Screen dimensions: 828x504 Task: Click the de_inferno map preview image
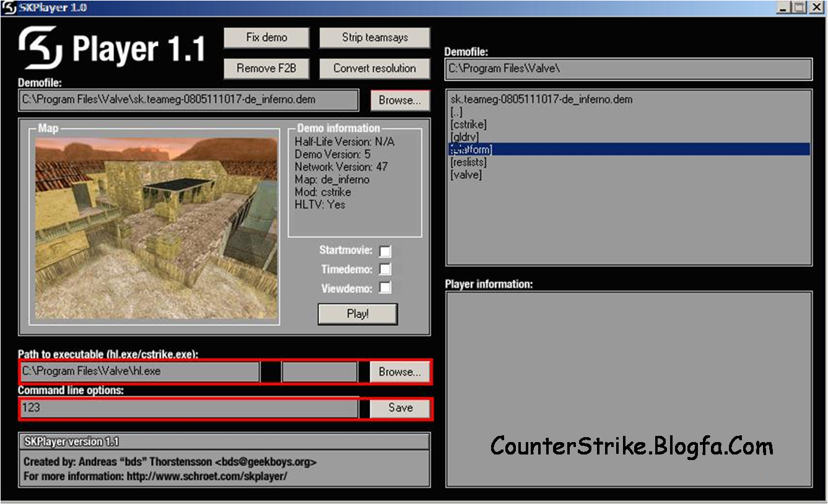click(x=157, y=228)
